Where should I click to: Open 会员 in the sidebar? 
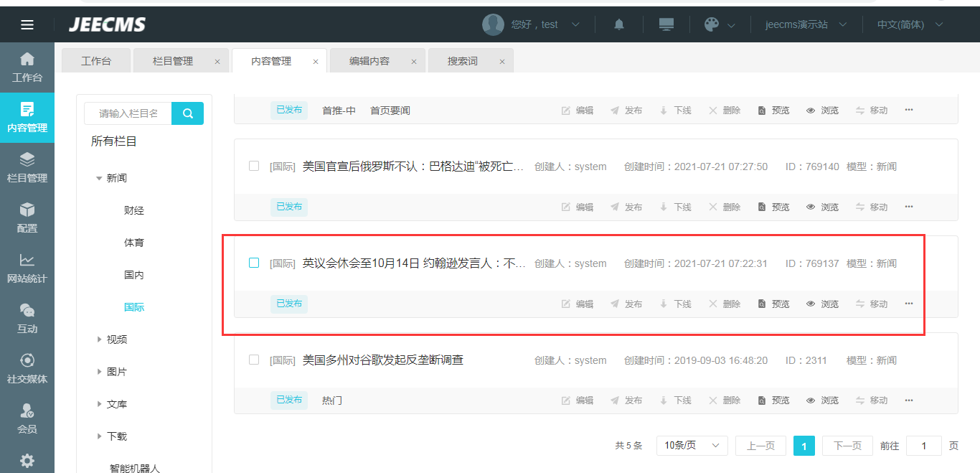coord(27,419)
